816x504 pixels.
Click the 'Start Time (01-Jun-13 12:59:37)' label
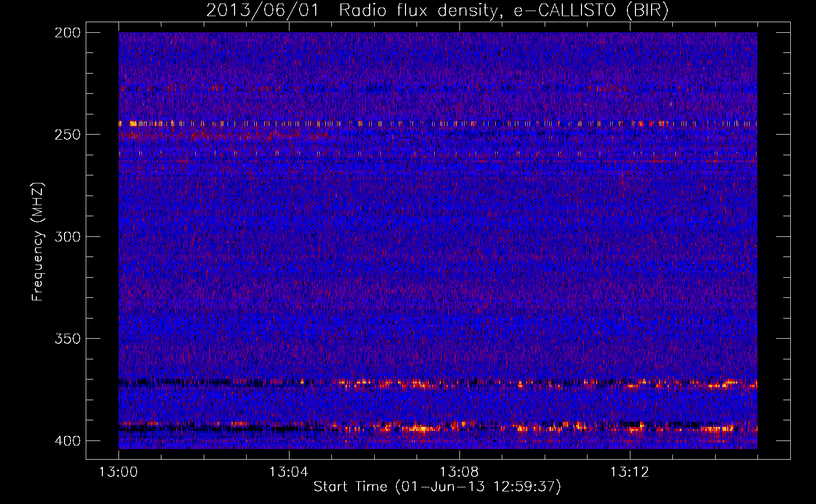click(437, 487)
